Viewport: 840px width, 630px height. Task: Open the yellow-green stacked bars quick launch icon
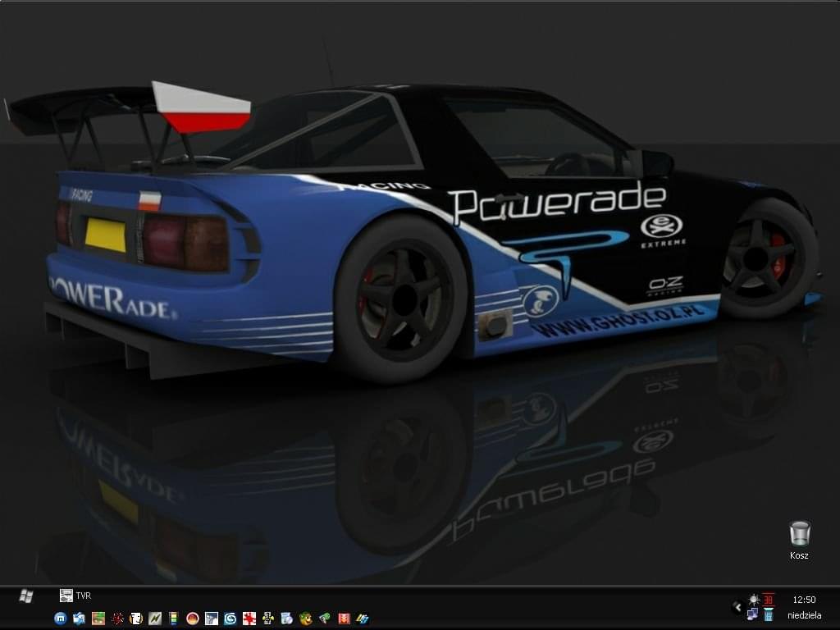(173, 619)
